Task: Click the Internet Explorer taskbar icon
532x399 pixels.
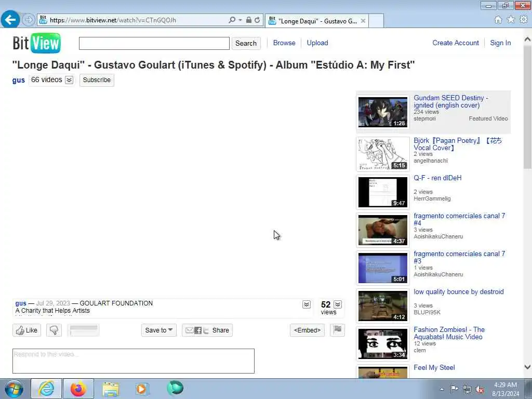Action: 46,389
